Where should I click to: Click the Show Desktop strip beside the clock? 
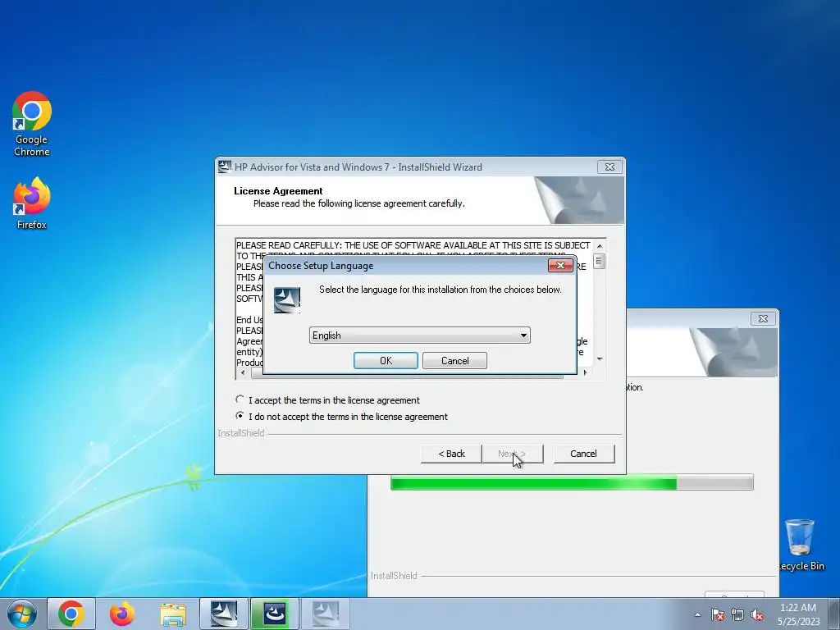point(834,614)
